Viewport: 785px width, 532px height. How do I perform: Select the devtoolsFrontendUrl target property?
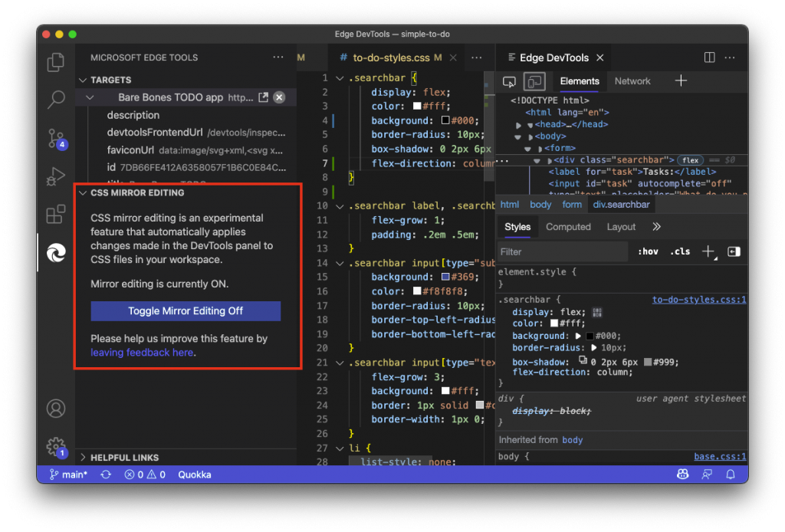(x=196, y=133)
